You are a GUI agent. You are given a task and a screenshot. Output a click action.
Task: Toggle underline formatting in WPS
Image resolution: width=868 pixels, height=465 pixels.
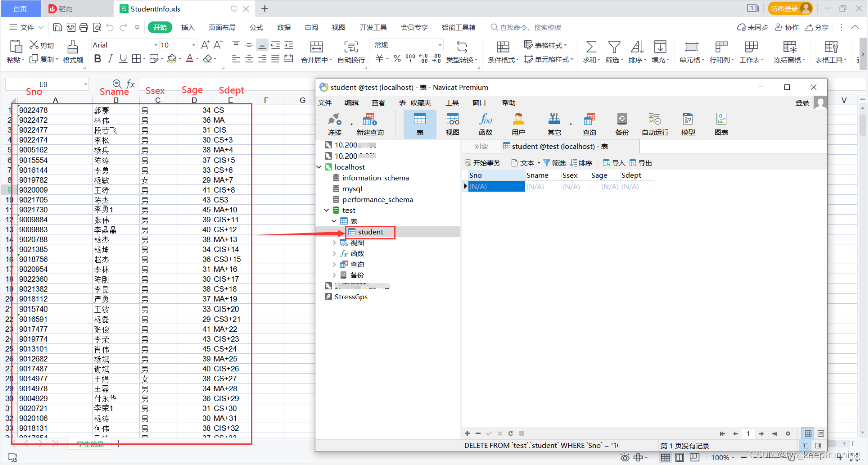point(123,59)
